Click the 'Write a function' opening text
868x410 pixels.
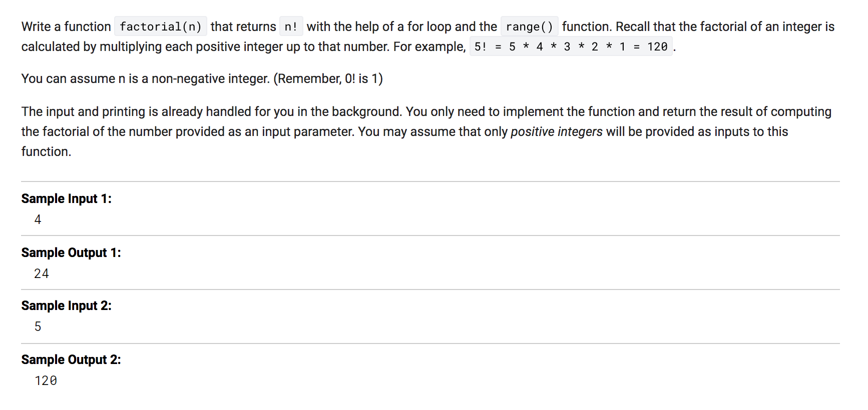66,26
